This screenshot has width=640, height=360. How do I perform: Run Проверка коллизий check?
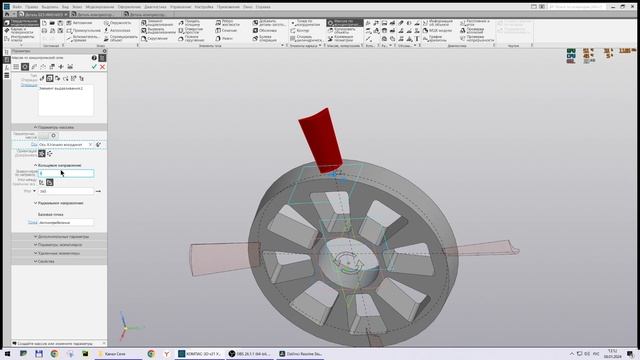pyautogui.click(x=472, y=31)
